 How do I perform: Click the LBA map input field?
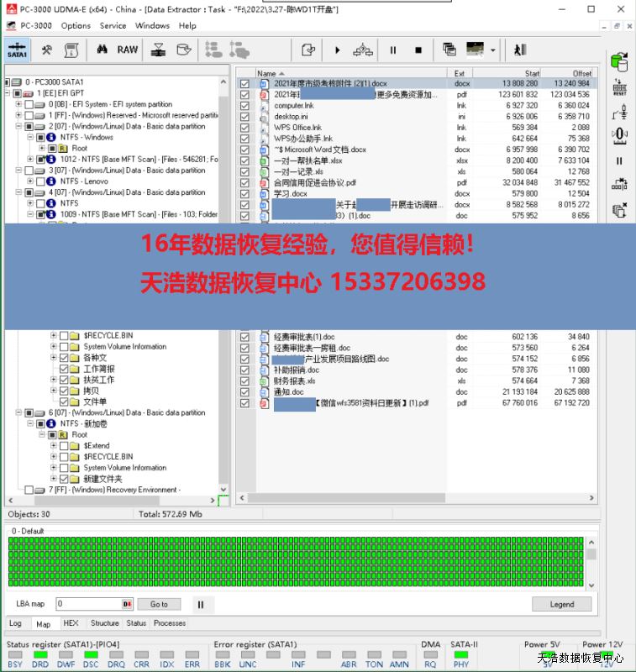(x=89, y=604)
